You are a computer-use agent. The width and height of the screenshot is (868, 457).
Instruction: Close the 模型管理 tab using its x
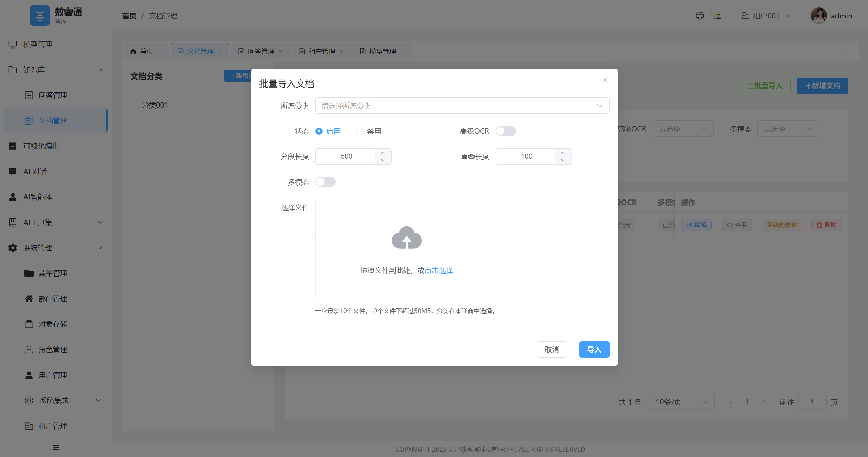[x=402, y=52]
